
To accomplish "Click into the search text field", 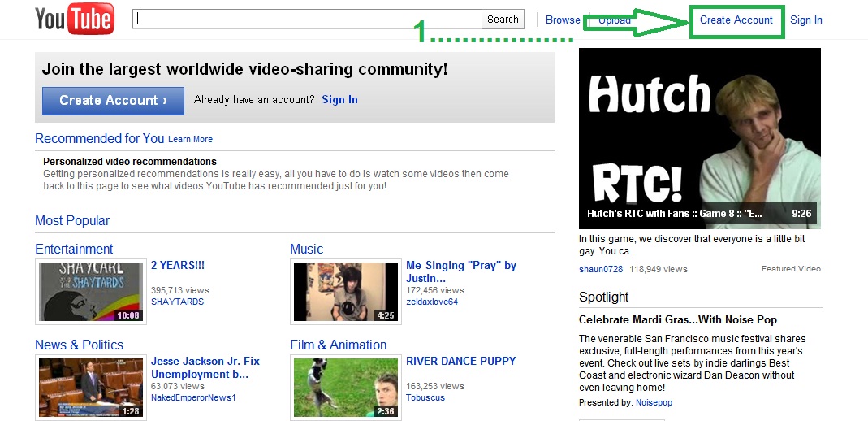I will (x=307, y=20).
